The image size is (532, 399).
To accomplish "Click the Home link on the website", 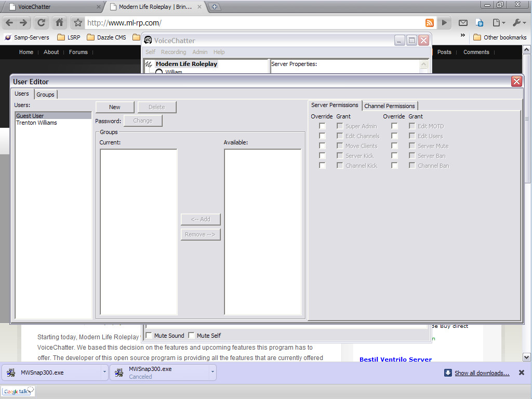I will click(x=26, y=52).
